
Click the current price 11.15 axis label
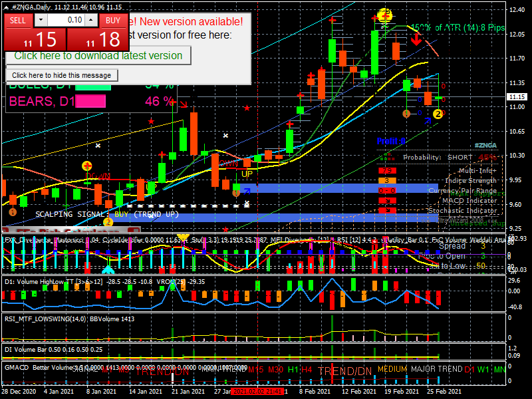(x=517, y=97)
